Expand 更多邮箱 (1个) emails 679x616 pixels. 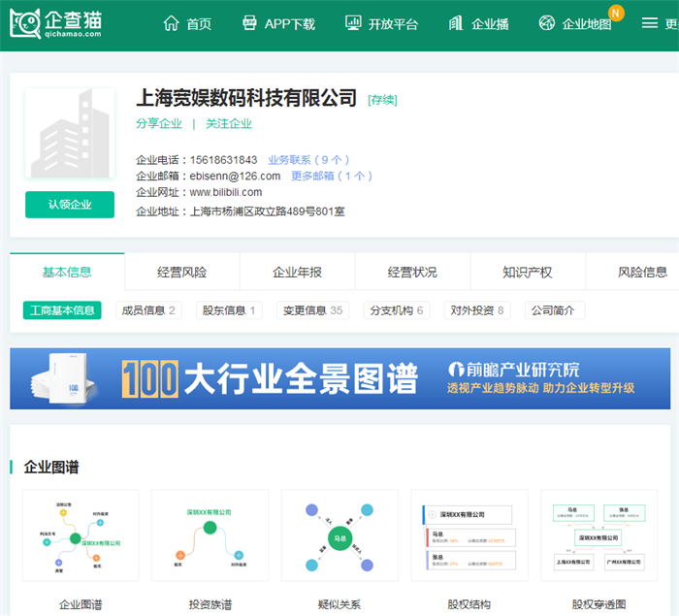tap(331, 177)
